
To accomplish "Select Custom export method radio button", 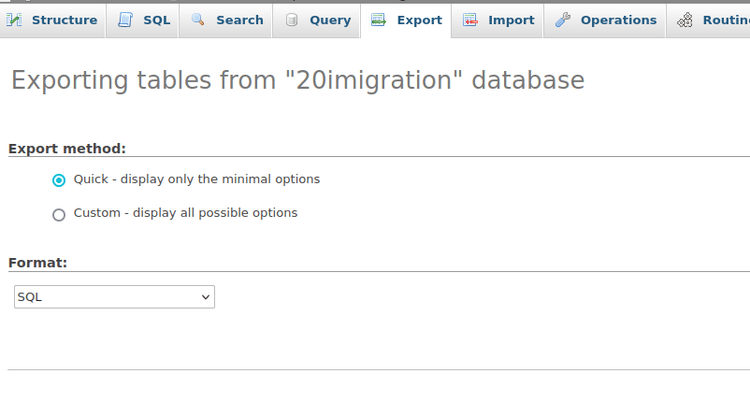I will (59, 214).
